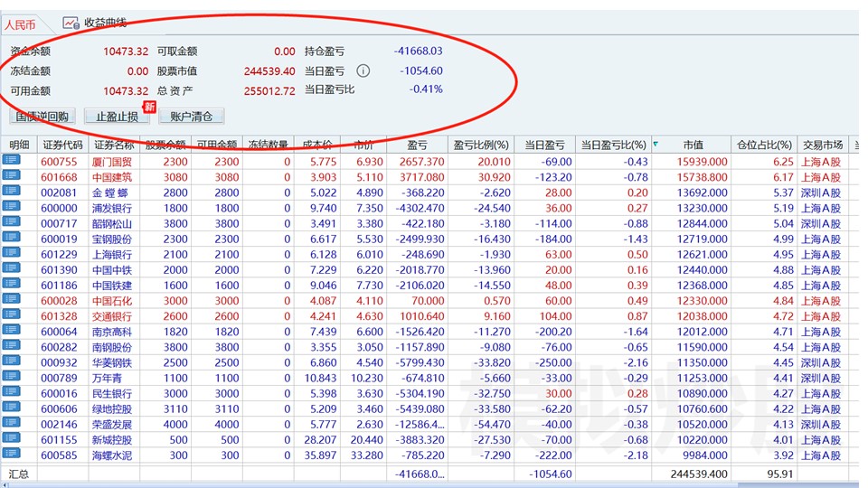The width and height of the screenshot is (868, 488).
Task: Click the 收益曲线 chart icon
Action: pos(71,23)
